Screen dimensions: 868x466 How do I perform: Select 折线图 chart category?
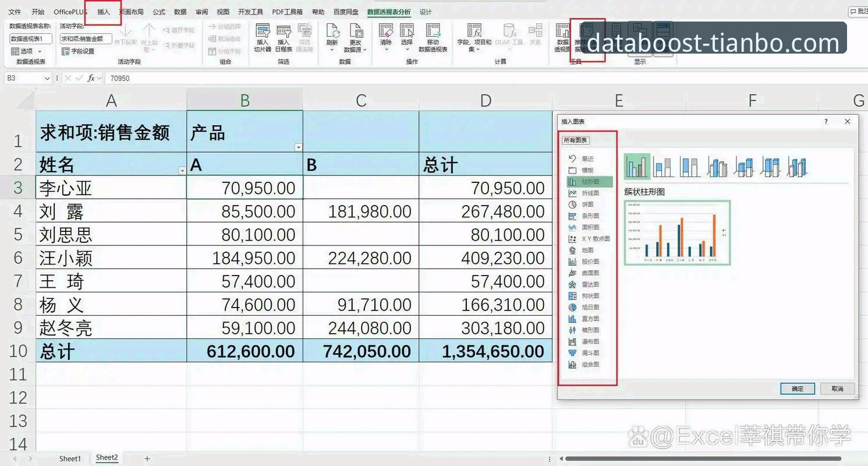click(589, 193)
